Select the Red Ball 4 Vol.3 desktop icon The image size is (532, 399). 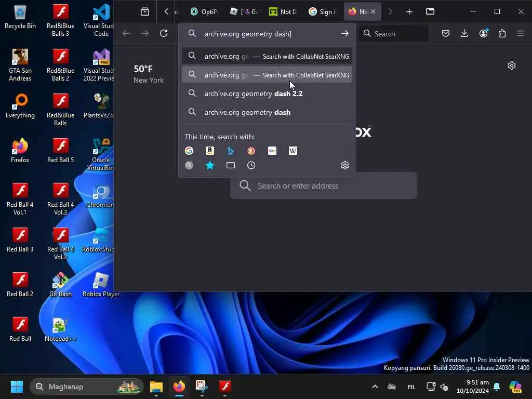(x=60, y=199)
